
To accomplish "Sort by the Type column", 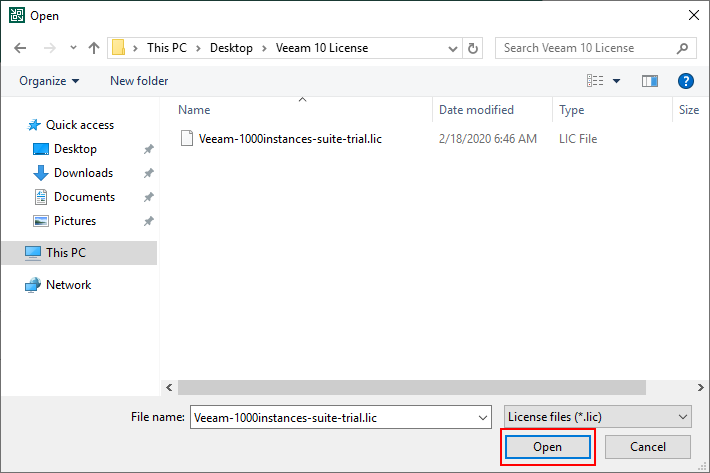I will tap(571, 110).
